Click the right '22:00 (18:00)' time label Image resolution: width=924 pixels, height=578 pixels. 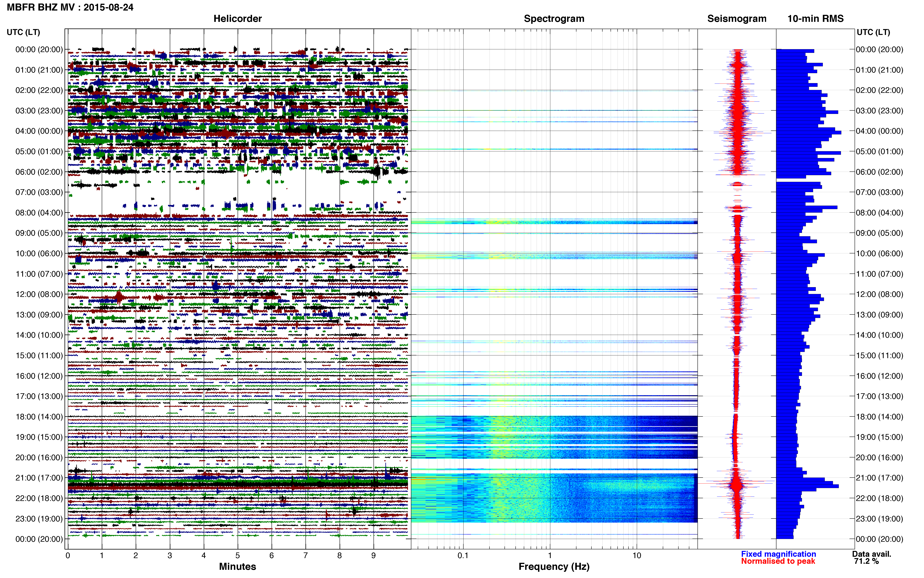[x=879, y=498]
